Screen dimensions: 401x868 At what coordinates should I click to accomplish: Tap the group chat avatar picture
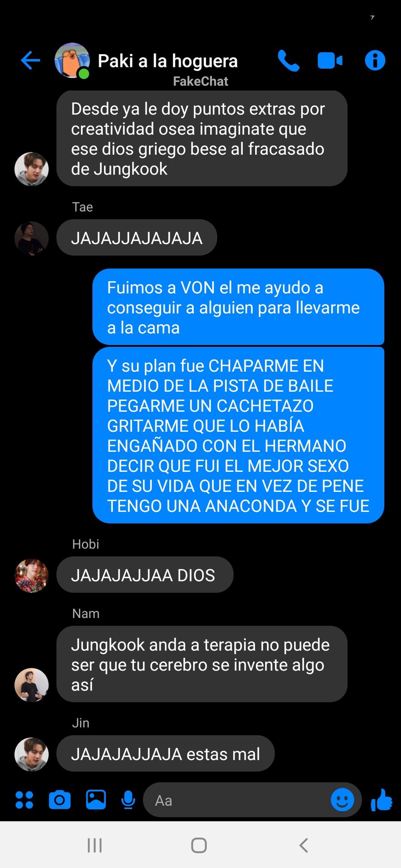[72, 61]
